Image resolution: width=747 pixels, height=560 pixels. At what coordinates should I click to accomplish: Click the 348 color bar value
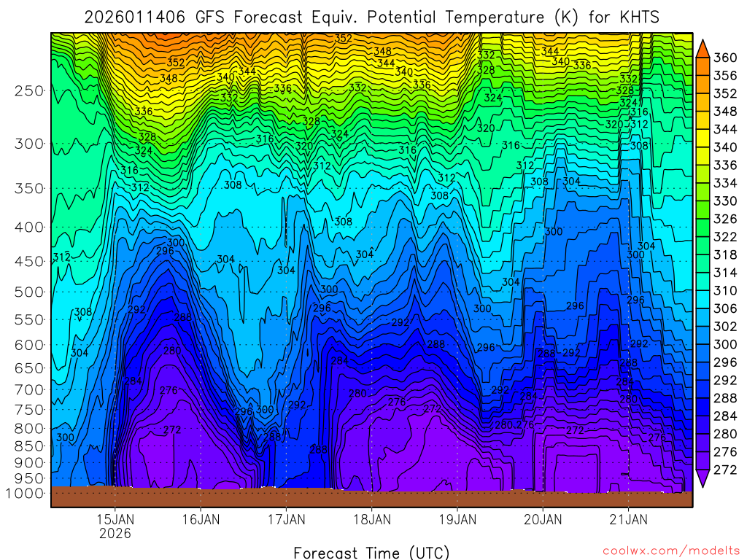pos(725,112)
